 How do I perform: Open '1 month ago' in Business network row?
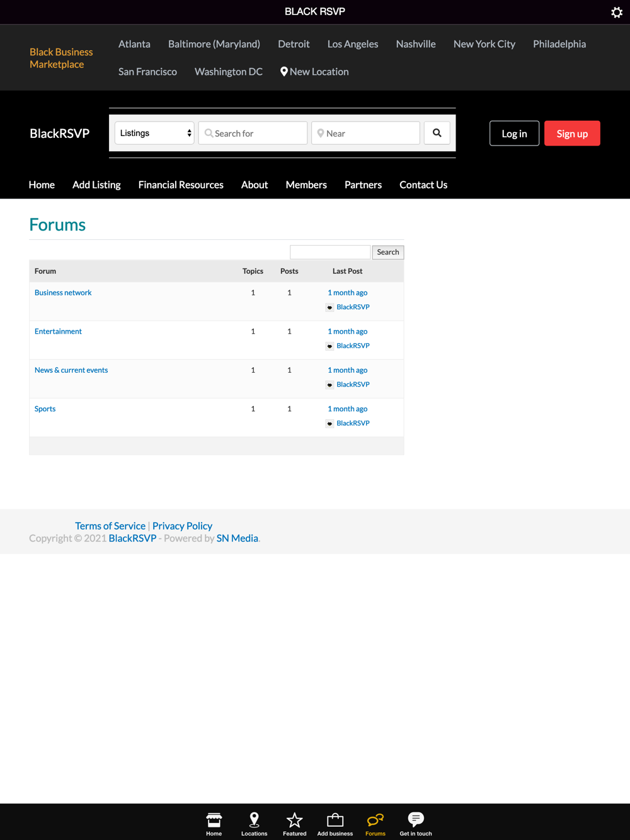[347, 293]
